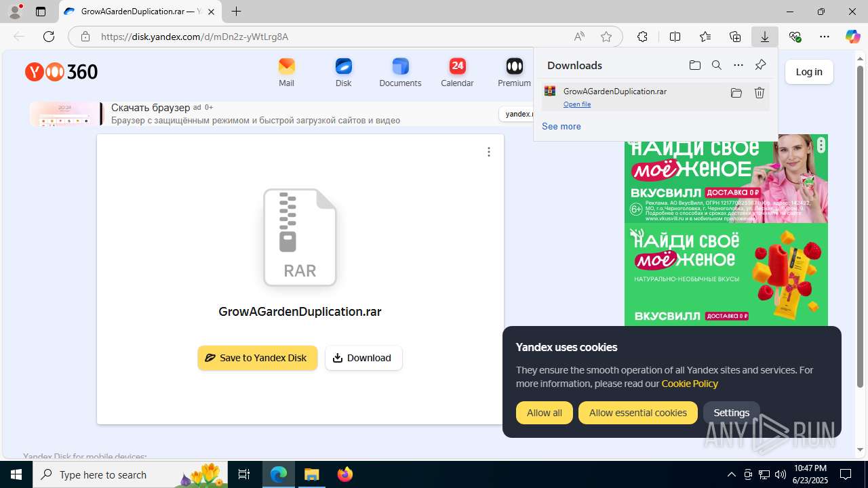The width and height of the screenshot is (868, 488).
Task: Open volume control in tray
Action: (x=780, y=474)
